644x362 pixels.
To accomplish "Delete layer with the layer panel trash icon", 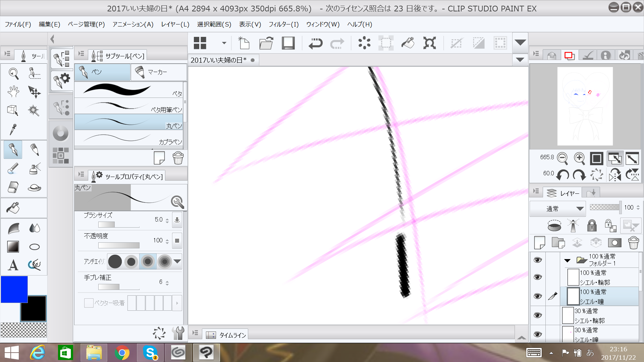I will [x=633, y=243].
